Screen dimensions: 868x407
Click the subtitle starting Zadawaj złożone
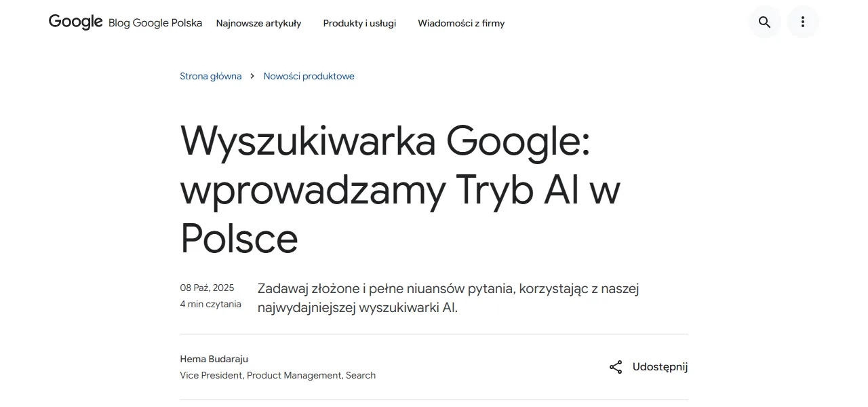tap(448, 298)
